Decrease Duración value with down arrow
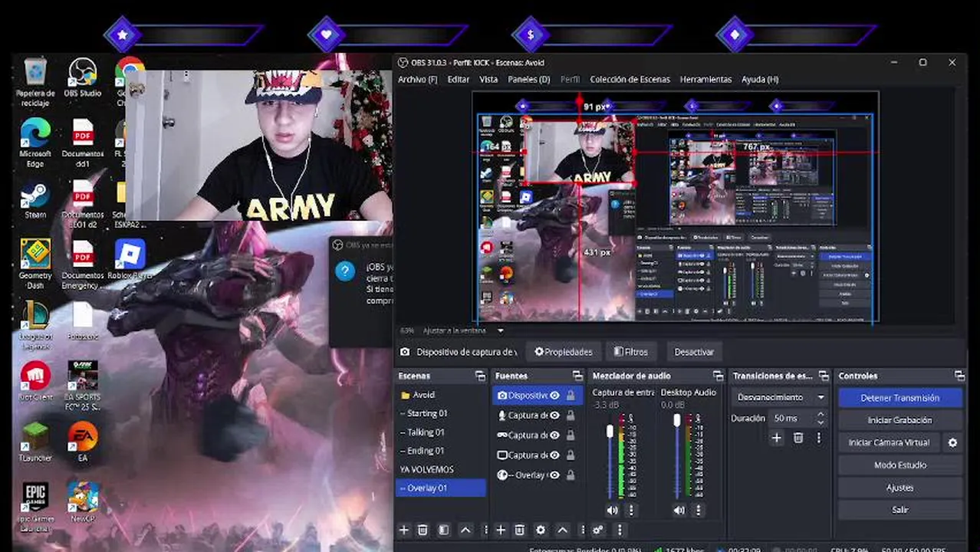The image size is (980, 552). 821,422
